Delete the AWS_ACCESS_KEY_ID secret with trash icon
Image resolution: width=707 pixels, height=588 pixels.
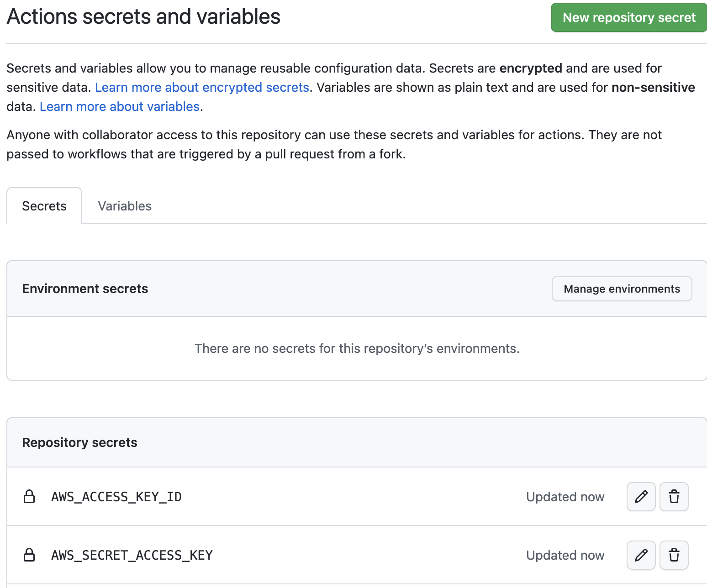674,497
